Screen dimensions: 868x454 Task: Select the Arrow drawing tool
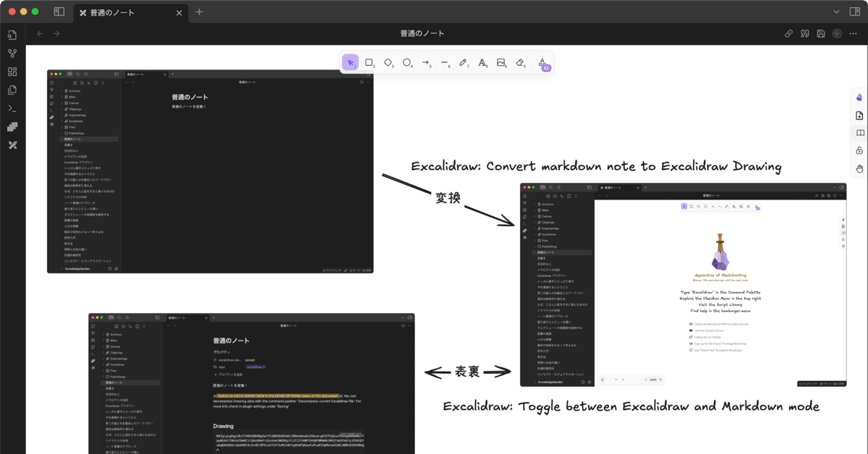click(x=426, y=63)
